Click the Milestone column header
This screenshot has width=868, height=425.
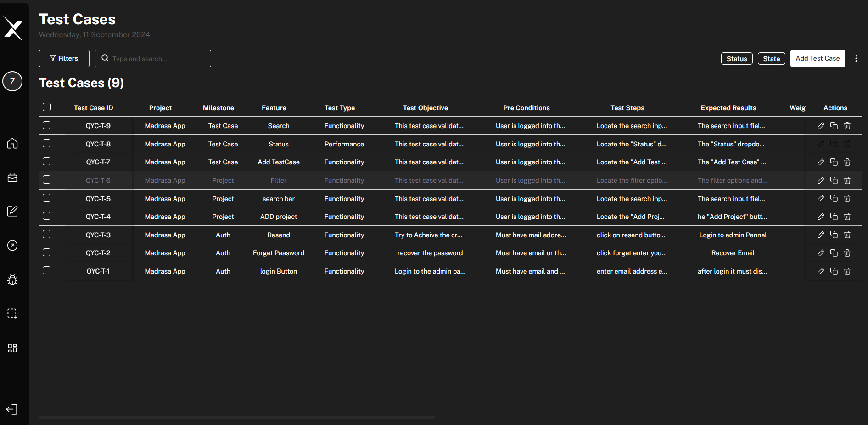tap(218, 108)
